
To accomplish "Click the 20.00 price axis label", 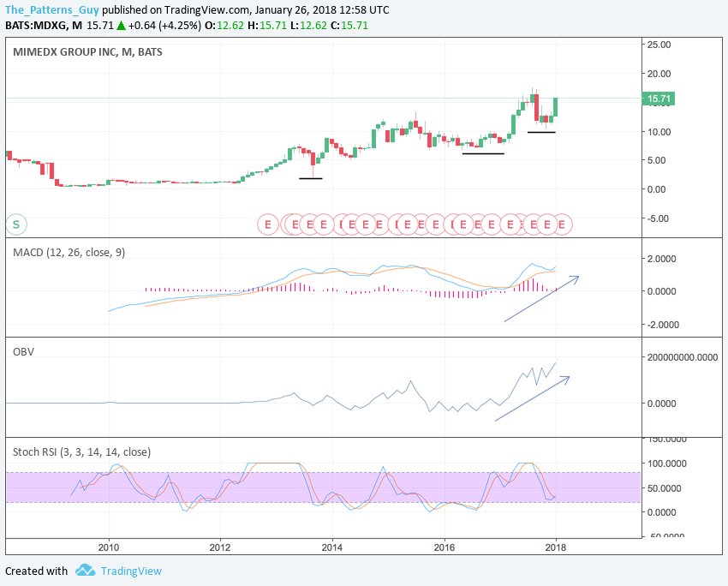I will pos(659,74).
